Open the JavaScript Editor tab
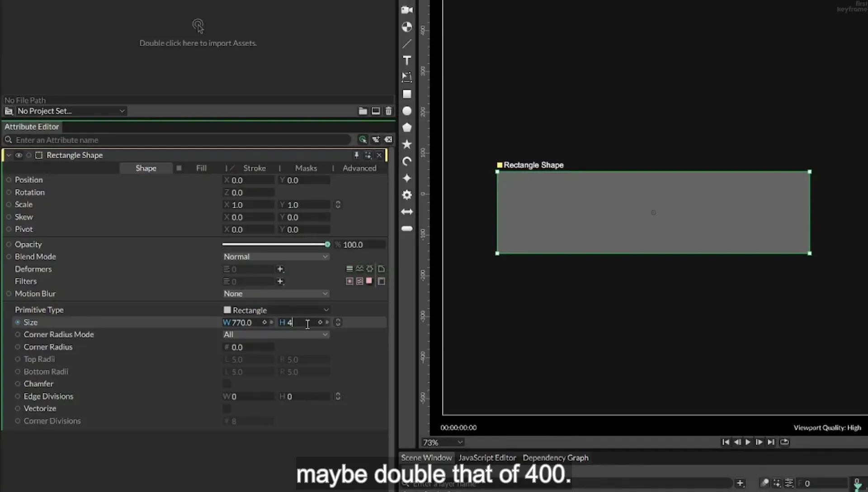Viewport: 868px width, 492px height. click(x=487, y=458)
